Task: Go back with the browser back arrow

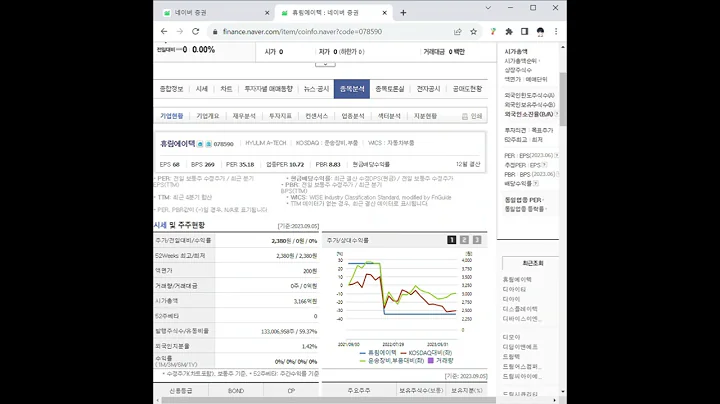Action: click(x=164, y=31)
